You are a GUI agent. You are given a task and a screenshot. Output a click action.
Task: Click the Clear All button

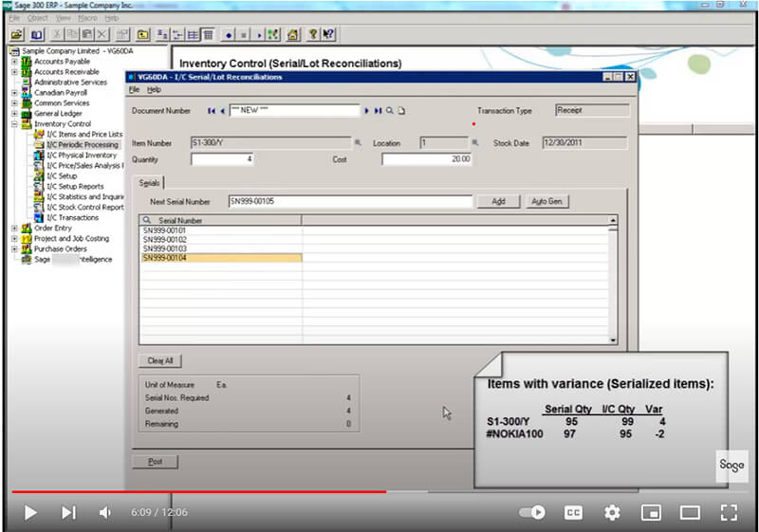[160, 360]
